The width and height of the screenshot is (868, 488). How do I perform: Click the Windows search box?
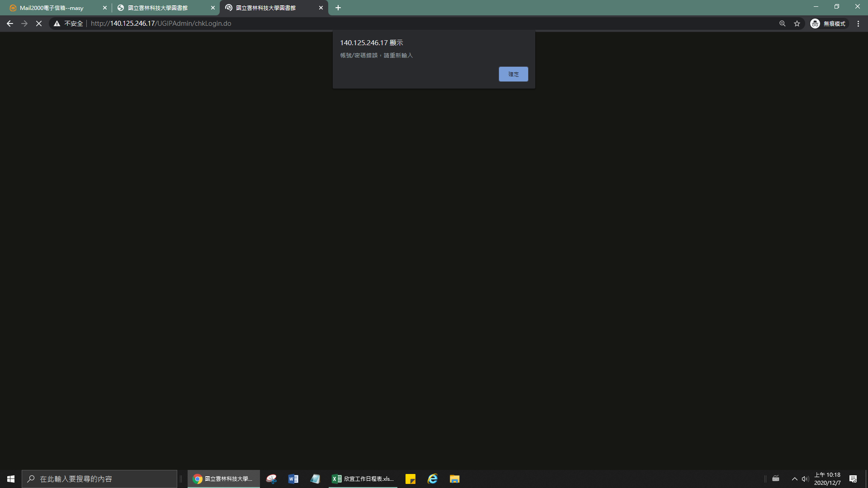point(99,479)
